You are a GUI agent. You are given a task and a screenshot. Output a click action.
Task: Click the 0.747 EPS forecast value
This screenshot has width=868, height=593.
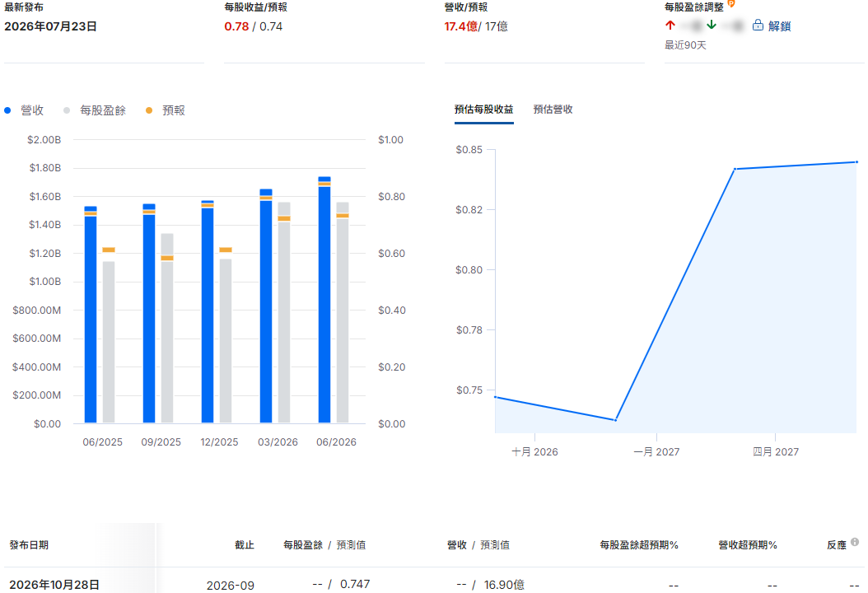pyautogui.click(x=355, y=584)
